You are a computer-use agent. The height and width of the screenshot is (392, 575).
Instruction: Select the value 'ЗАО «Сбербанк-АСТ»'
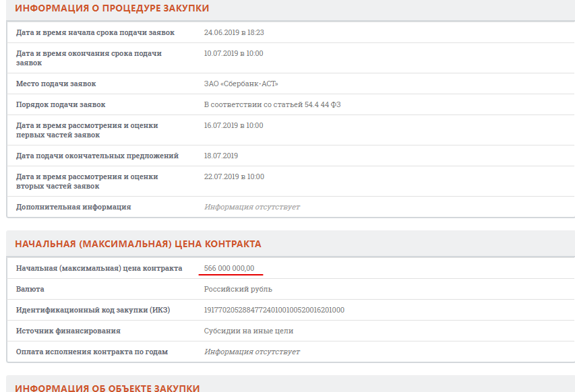[241, 84]
